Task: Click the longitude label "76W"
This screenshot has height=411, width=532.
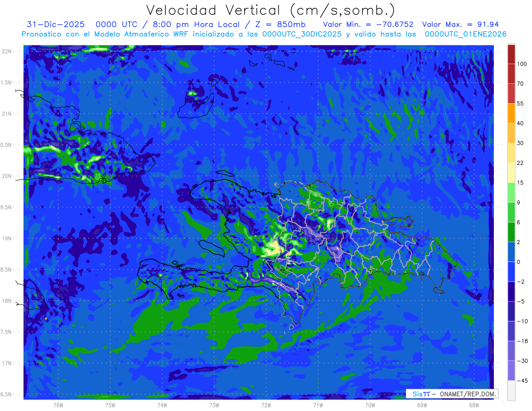Action: (58, 405)
